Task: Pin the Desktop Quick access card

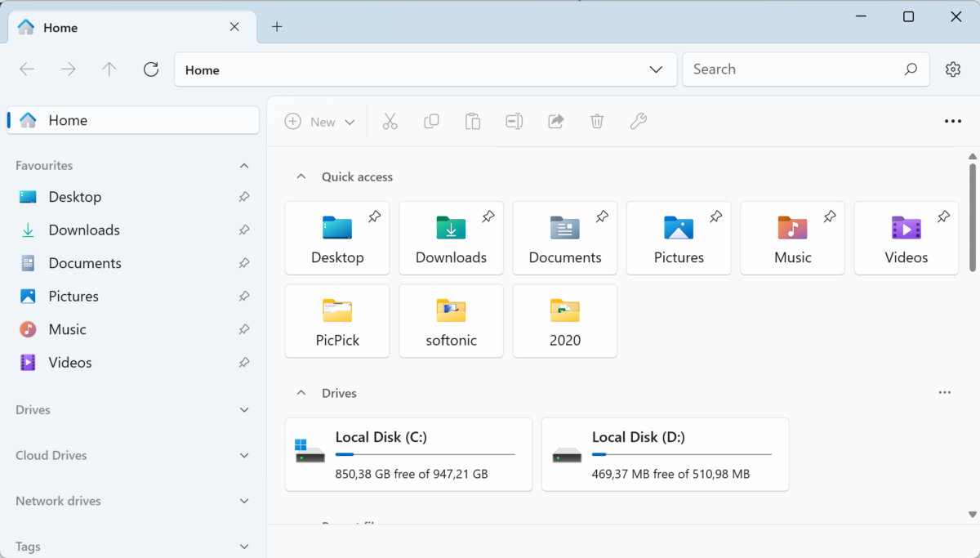Action: [374, 217]
